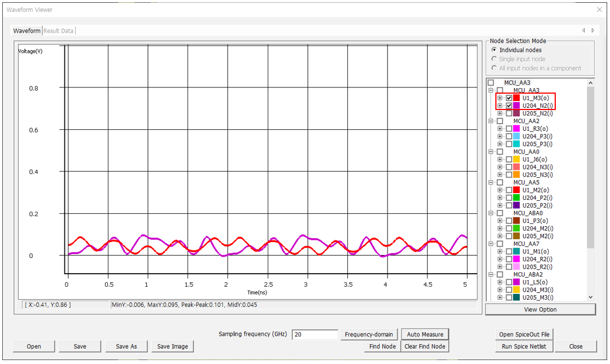Enable the U205_N2(i) node checkbox

tap(509, 113)
